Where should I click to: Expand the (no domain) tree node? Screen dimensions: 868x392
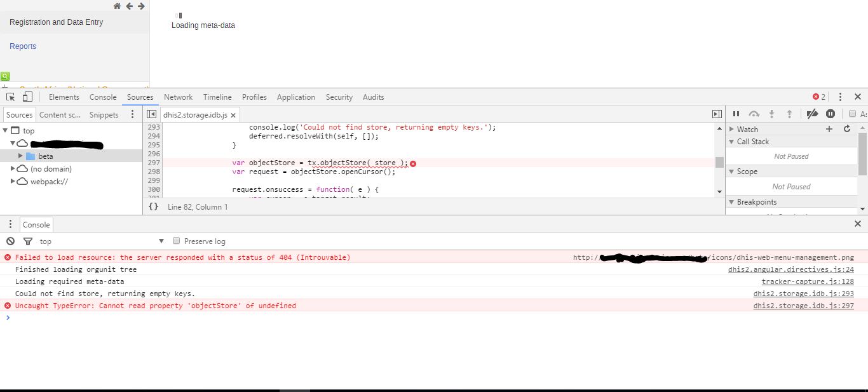(13, 169)
